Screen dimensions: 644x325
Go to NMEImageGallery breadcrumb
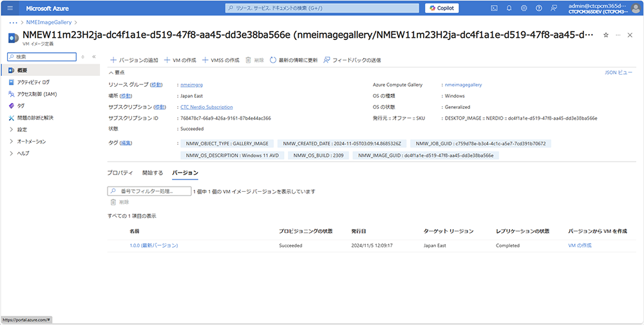coord(49,23)
